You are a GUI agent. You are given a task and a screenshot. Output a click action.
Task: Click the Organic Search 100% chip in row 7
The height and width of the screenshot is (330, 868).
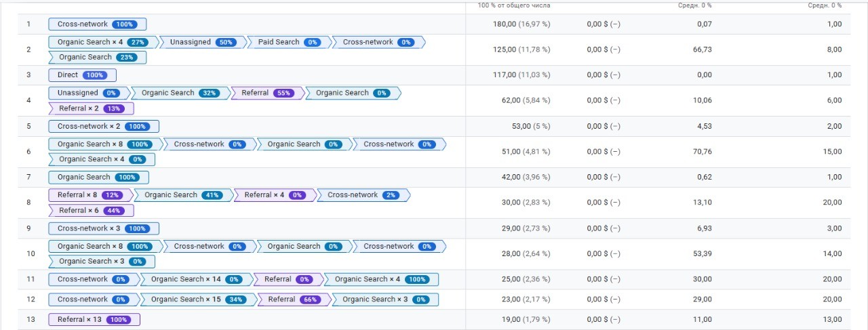[98, 178]
